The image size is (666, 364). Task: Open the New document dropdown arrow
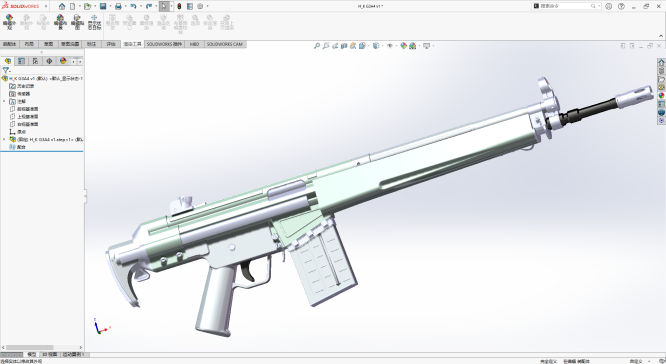click(79, 6)
